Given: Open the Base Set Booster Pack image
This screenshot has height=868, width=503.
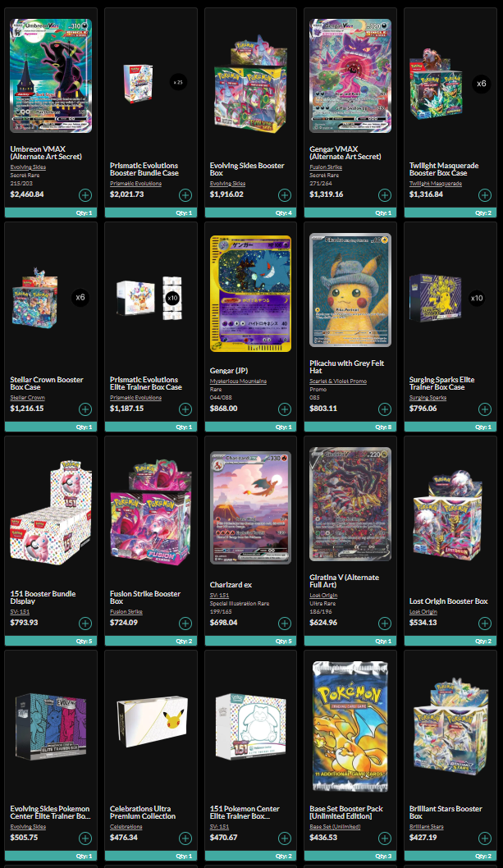Looking at the screenshot, I should coord(350,726).
